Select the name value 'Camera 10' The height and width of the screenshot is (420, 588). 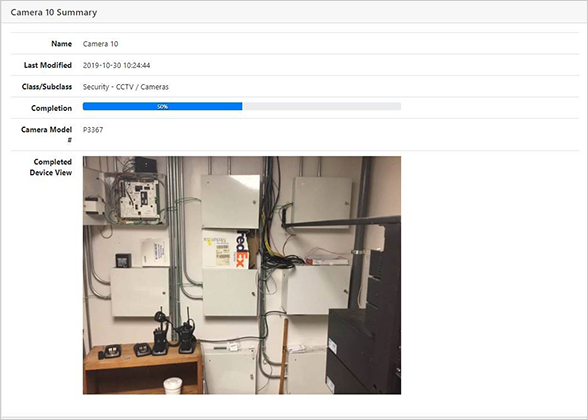(100, 44)
